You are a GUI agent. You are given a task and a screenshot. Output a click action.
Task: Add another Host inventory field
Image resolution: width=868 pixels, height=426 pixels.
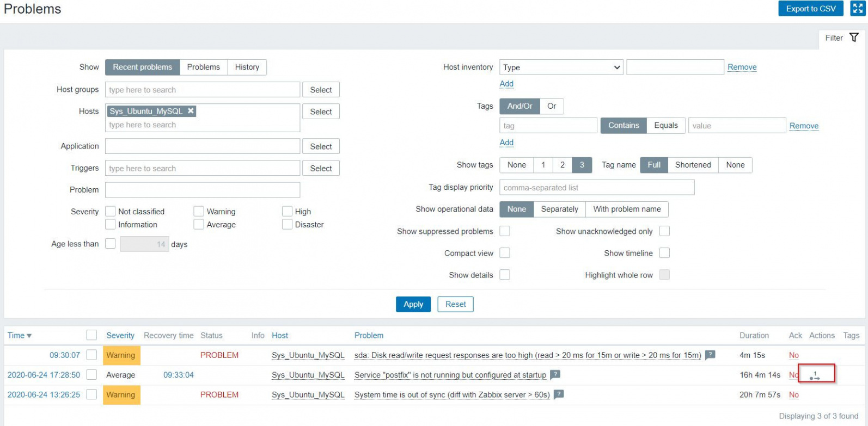[x=506, y=83]
